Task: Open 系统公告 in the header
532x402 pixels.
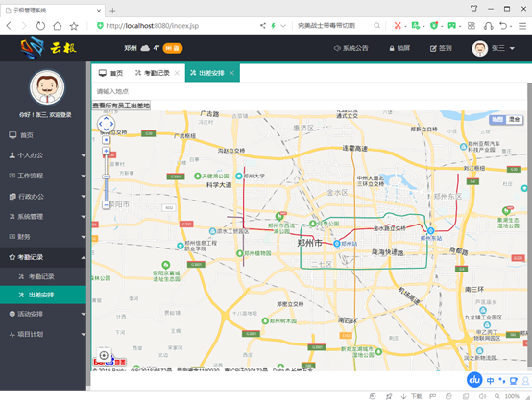Action: [351, 48]
